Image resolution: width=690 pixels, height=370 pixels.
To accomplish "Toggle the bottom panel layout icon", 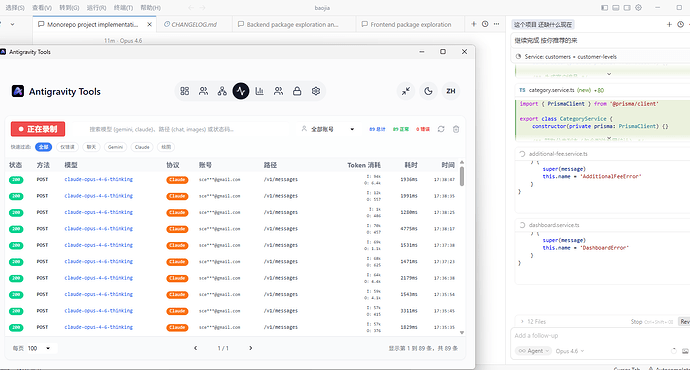I will 616,7.
